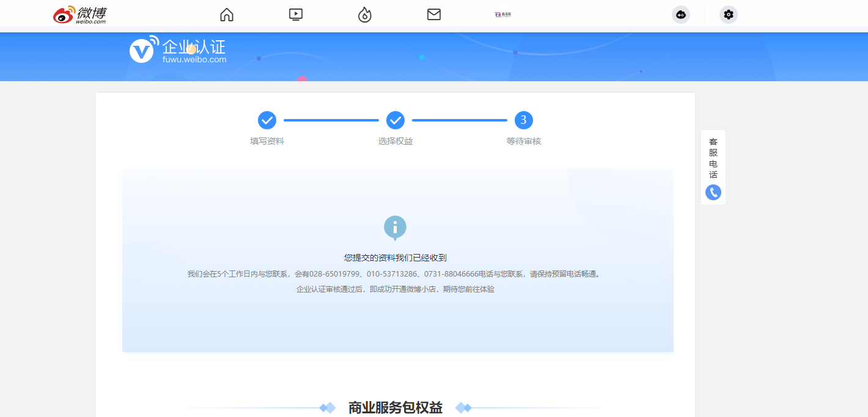868x417 pixels.
Task: Click the 商业服务包权益 section heading
Action: coord(395,408)
